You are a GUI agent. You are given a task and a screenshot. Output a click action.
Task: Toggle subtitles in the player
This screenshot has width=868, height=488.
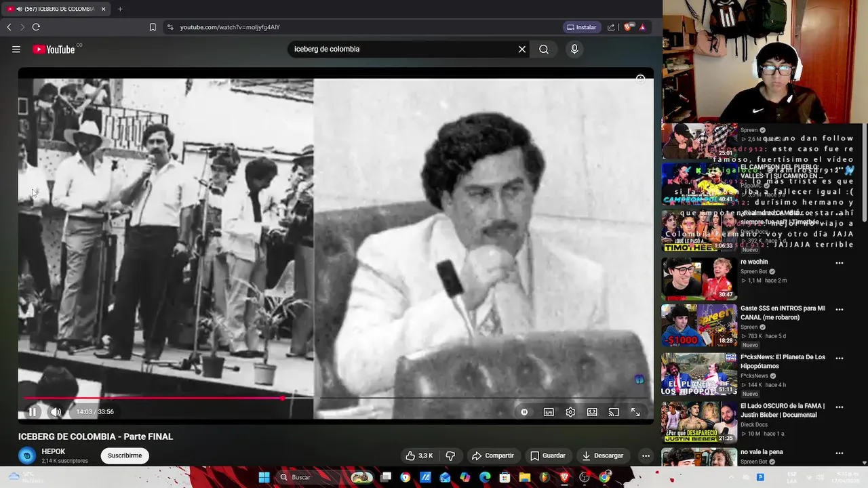click(x=549, y=411)
